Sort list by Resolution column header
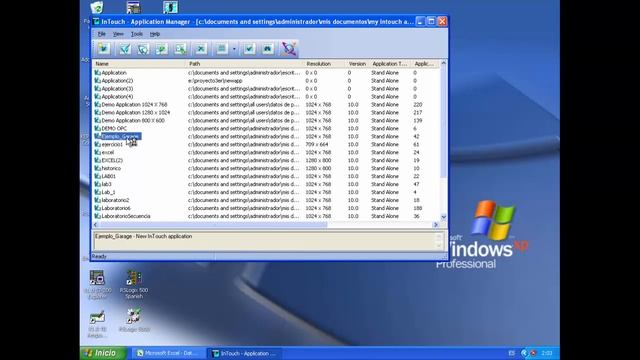640x360 pixels. pyautogui.click(x=324, y=64)
